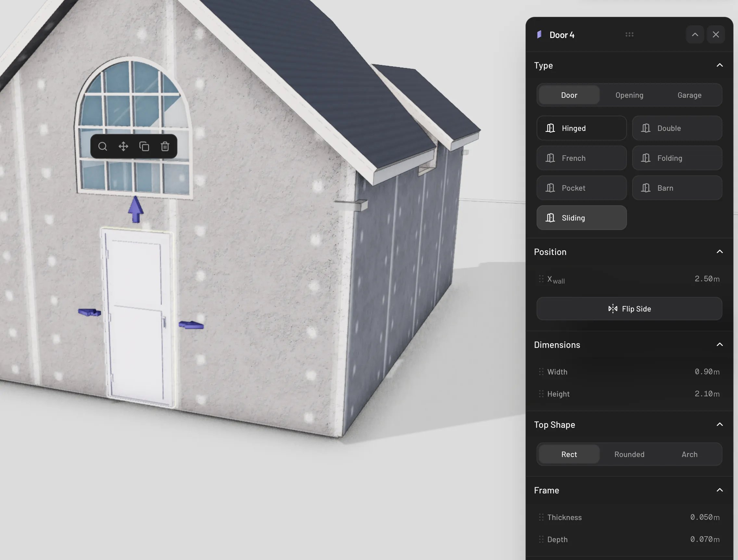Collapse the Type section
738x560 pixels.
pos(720,65)
